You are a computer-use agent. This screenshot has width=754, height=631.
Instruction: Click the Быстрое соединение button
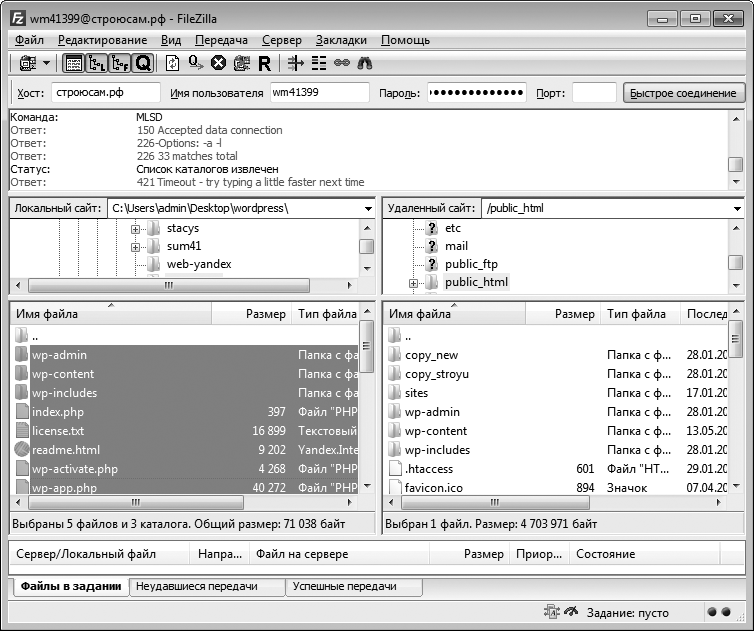(683, 93)
